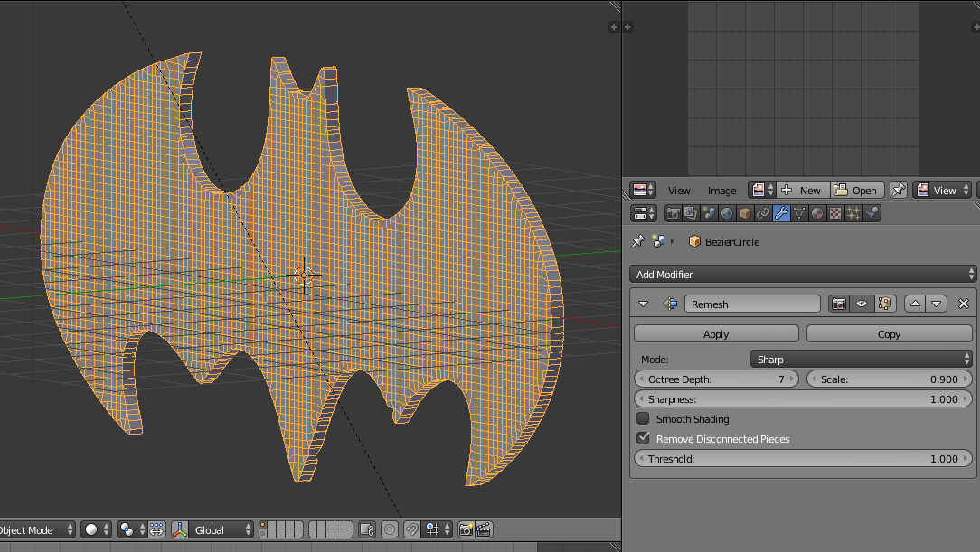The image size is (980, 552).
Task: Collapse the Remesh modifier panel
Action: pyautogui.click(x=644, y=304)
